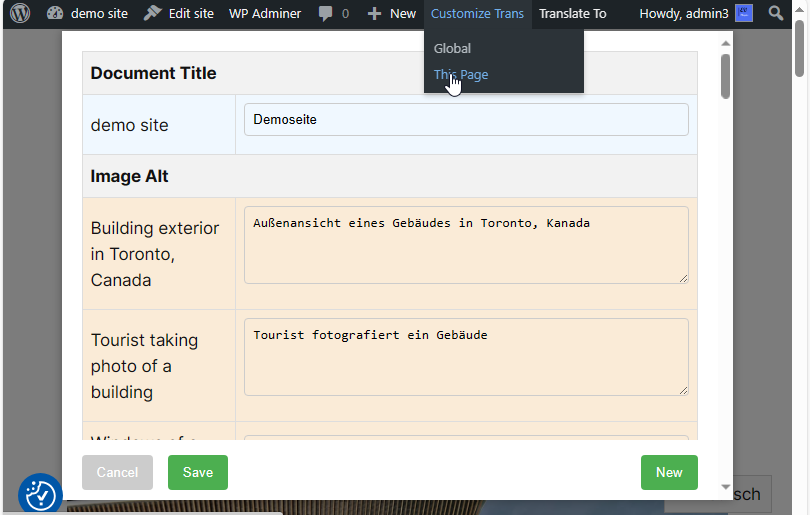Open the Customize Trans menu
This screenshot has width=810, height=515.
[x=477, y=14]
